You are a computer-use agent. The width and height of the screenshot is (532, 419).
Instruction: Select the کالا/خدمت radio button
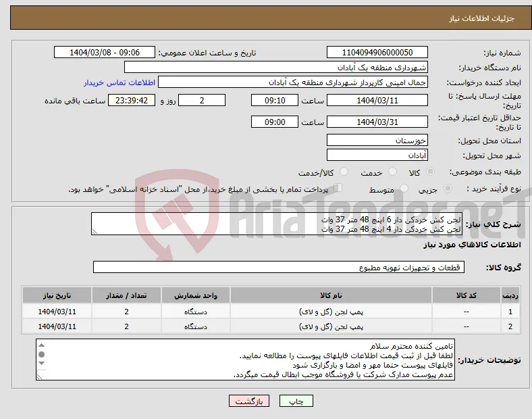pos(344,172)
